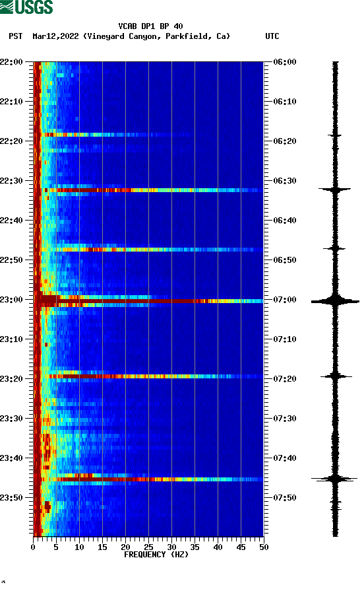Viewport: 364px width, 589px height.
Task: Click the spectrogram event band near 22:18
Action: (113, 135)
